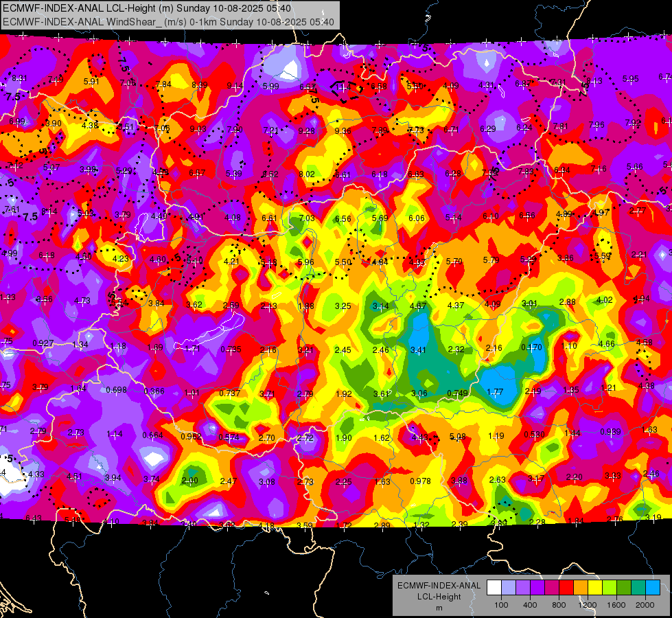Viewport: 672px width, 618px height.
Task: Click wind shear value 8.52
Action: tap(270, 174)
